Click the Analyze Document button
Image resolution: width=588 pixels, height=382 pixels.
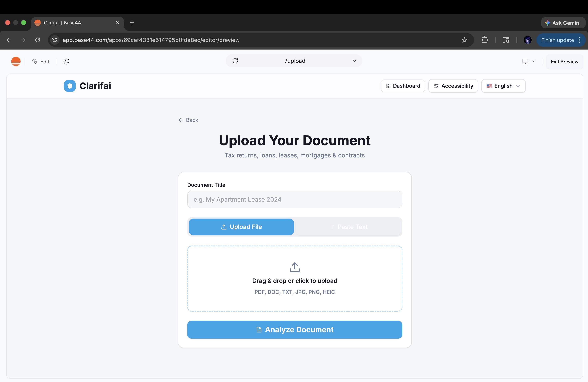[x=294, y=329]
